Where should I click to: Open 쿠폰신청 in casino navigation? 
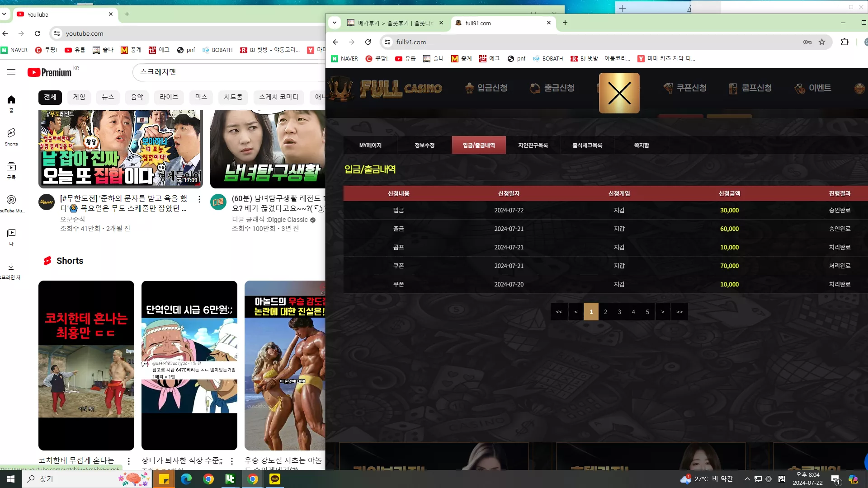point(685,88)
